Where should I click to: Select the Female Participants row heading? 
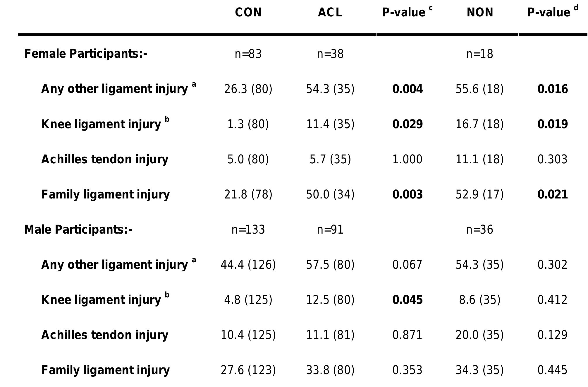[85, 54]
